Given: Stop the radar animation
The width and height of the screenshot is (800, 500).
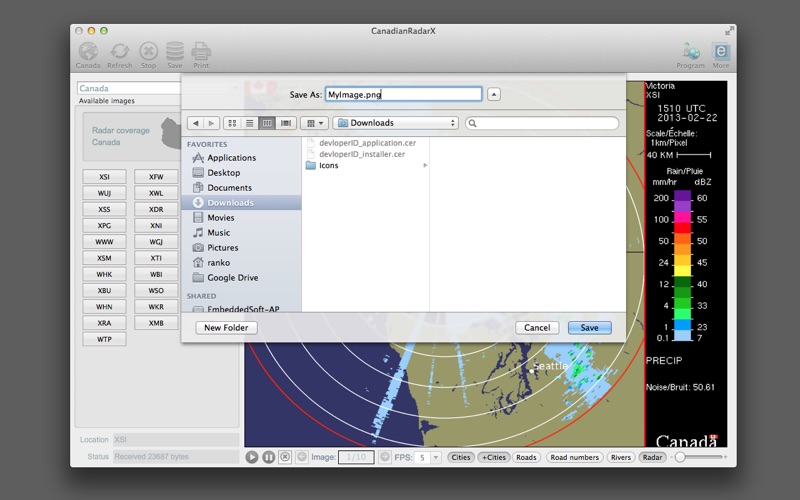Looking at the screenshot, I should pos(285,457).
